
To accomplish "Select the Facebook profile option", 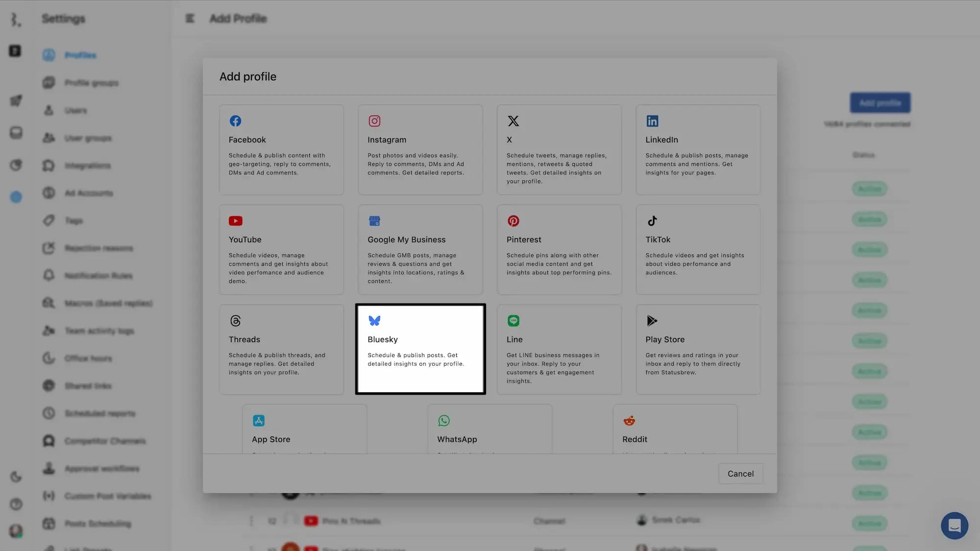I will [x=281, y=149].
